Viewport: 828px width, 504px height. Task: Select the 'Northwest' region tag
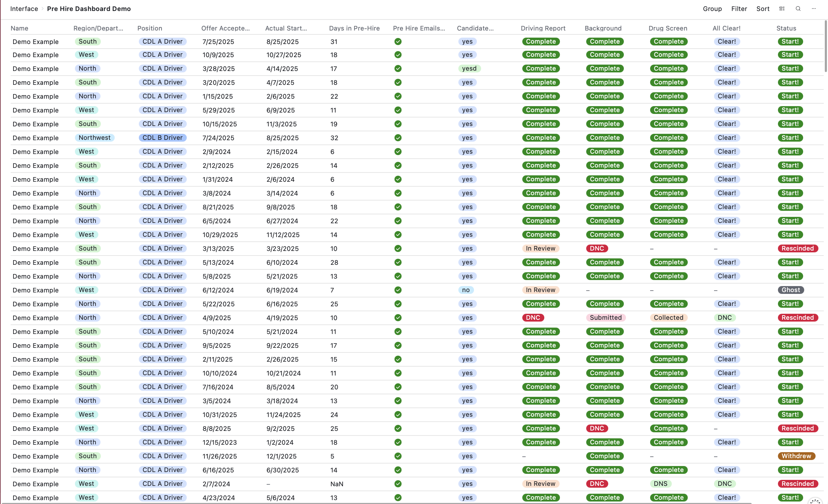[x=94, y=138]
